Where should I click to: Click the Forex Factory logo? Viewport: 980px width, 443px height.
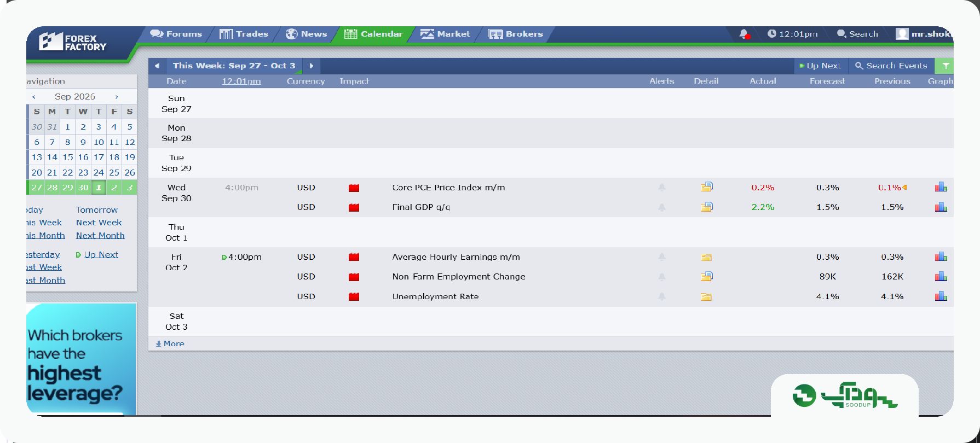pos(73,42)
